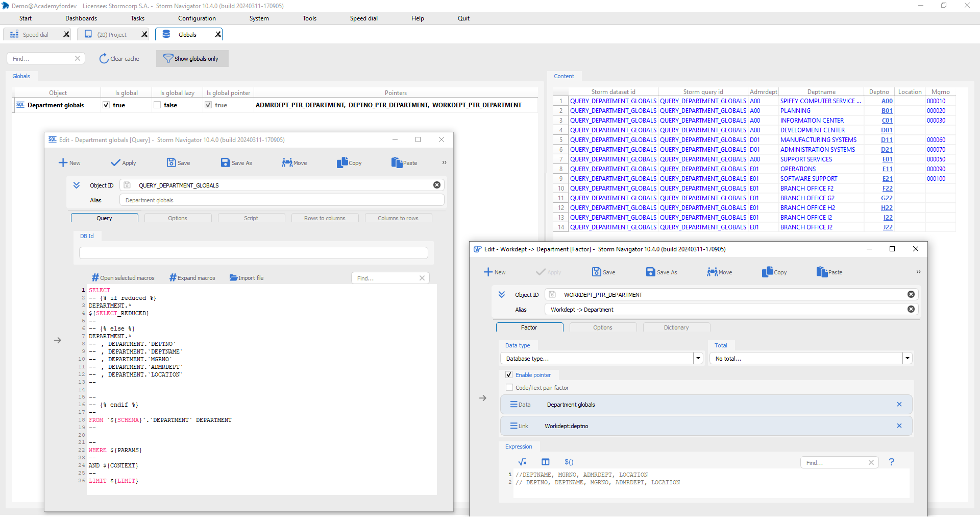Remove Workdept:deptno Link entry
The height and width of the screenshot is (517, 980).
[899, 426]
